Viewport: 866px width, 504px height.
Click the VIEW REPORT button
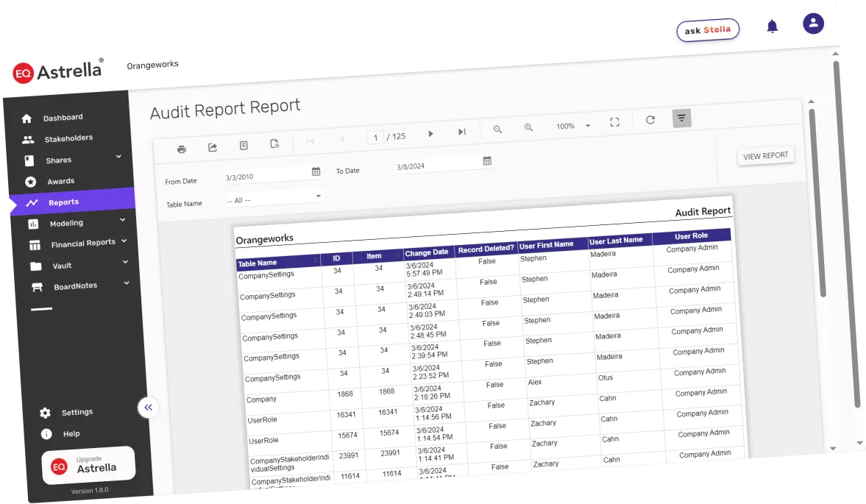[765, 156]
